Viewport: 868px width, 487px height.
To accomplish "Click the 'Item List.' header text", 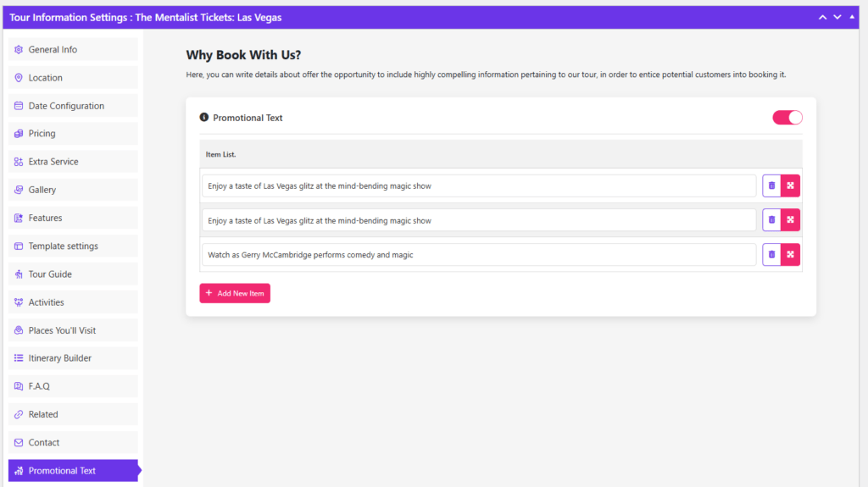I will click(x=220, y=154).
